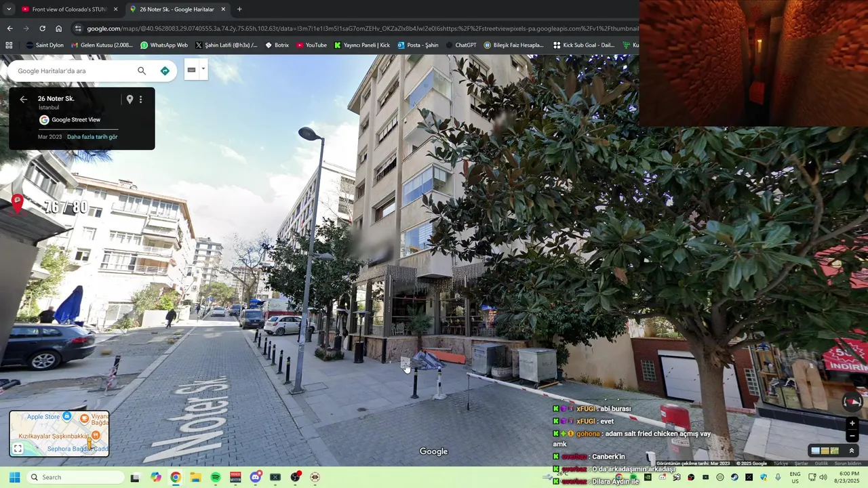Click Daha fazla tarih gör link

pyautogui.click(x=92, y=137)
